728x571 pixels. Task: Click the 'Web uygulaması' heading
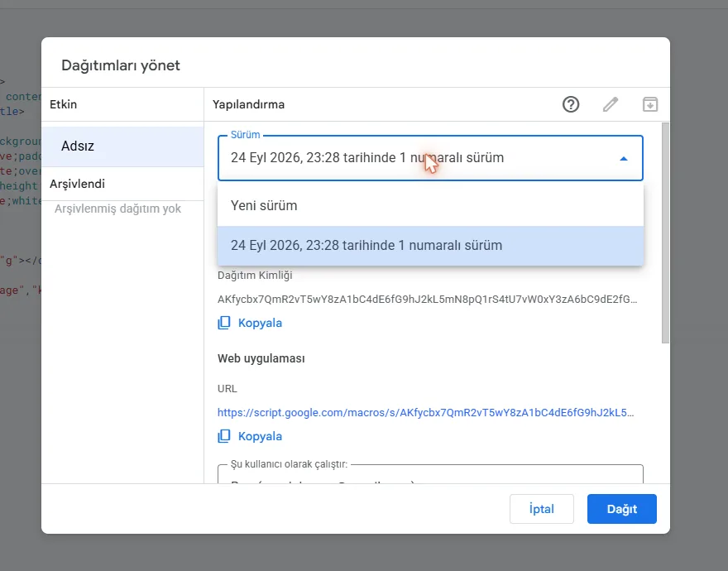(261, 358)
